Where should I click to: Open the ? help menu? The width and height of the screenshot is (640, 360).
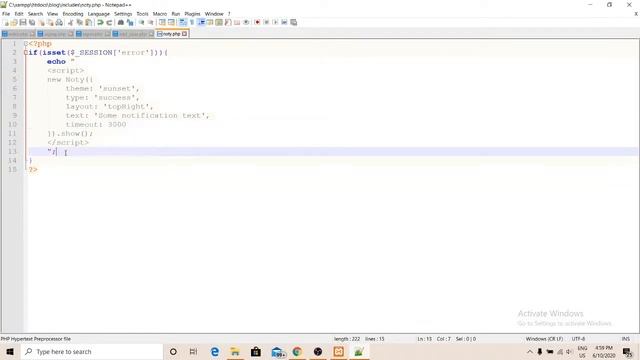click(229, 14)
